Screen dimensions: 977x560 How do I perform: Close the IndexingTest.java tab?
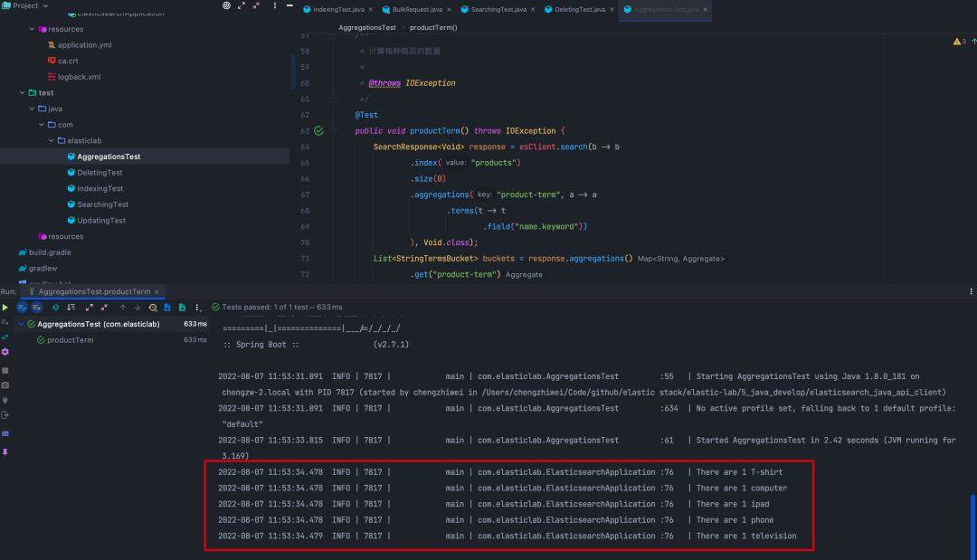tap(371, 9)
